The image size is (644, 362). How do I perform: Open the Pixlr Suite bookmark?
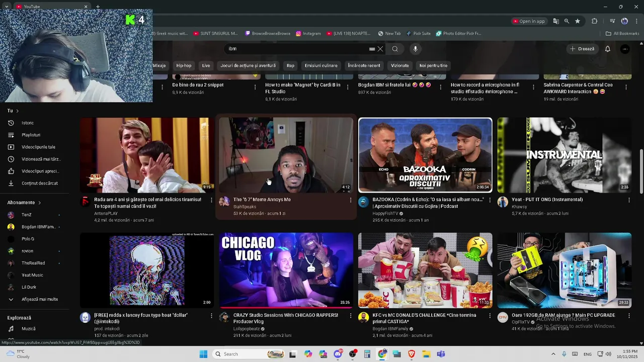coord(419,34)
